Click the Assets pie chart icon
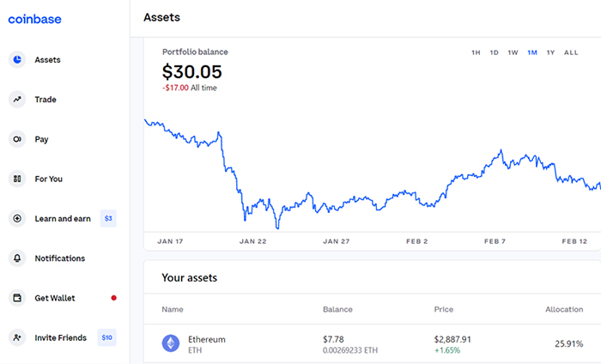 click(17, 59)
